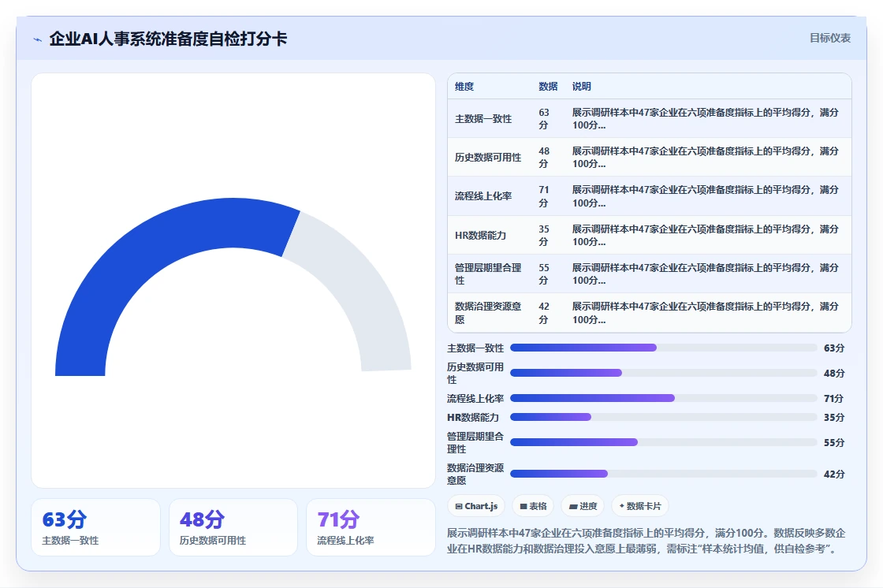This screenshot has height=588, width=883.
Task: Click the 71分 value in the table
Action: click(543, 196)
